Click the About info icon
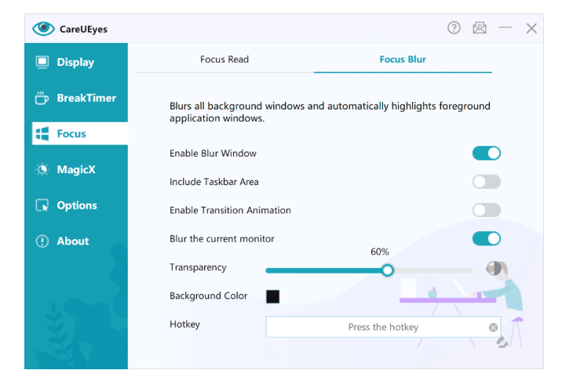Viewport: 562px width, 392px height. (42, 241)
